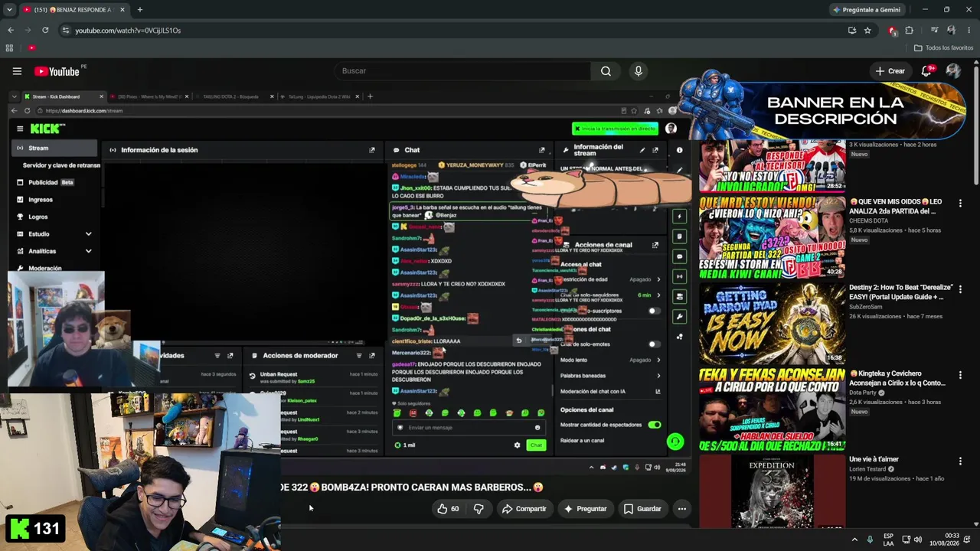Go to the YouTube home logo
The height and width of the screenshot is (551, 980).
click(57, 71)
